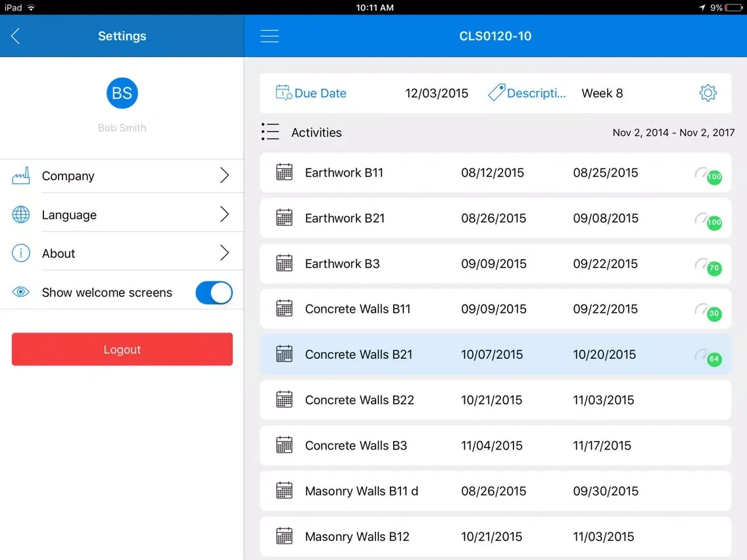
Task: Expand the Language settings chevron
Action: coord(224,214)
